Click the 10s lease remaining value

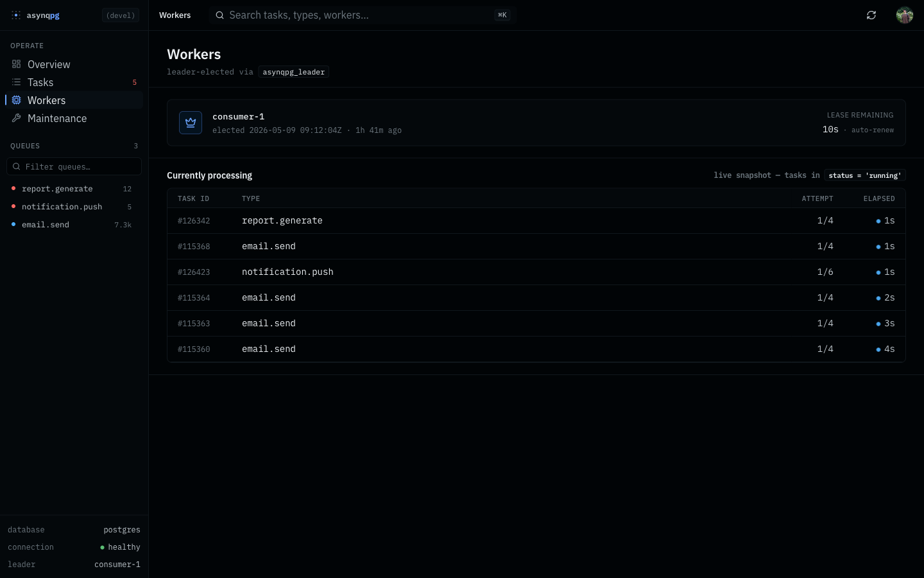[830, 129]
